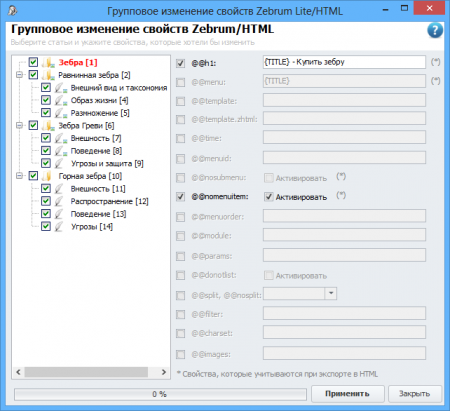Image resolution: width=450 pixels, height=411 pixels.
Task: Uncheck the Зебра [1] tree checkbox
Action: (x=33, y=62)
